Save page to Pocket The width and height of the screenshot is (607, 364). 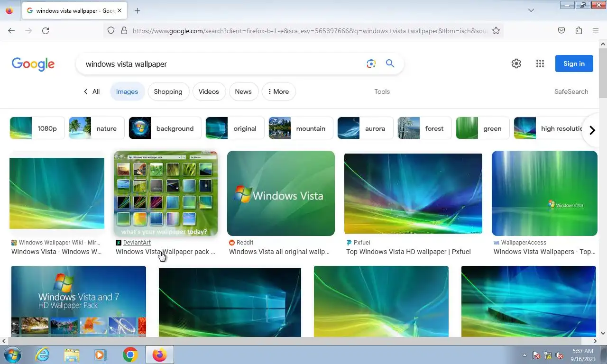(x=561, y=30)
